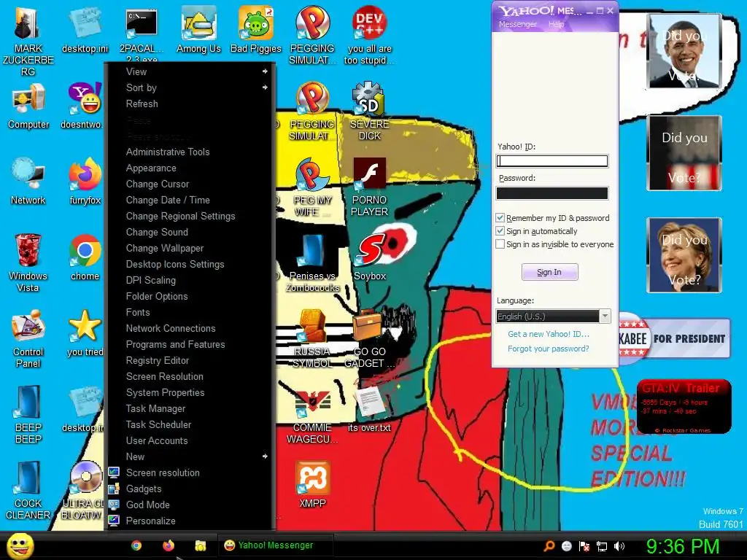Expand the 'Sort by' submenu
Screen dimensions: 747x560
click(190, 87)
